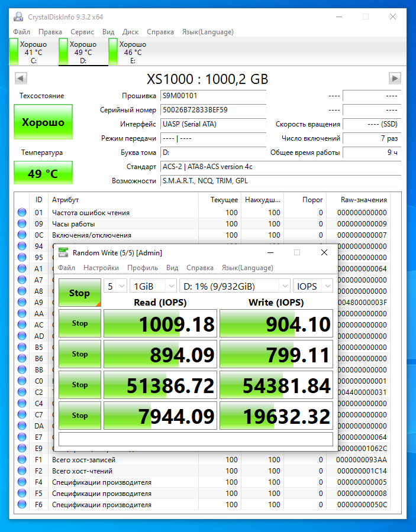Click status circle icon for attribute A9
Viewport: 416px width, 532px height.
pyautogui.click(x=22, y=302)
